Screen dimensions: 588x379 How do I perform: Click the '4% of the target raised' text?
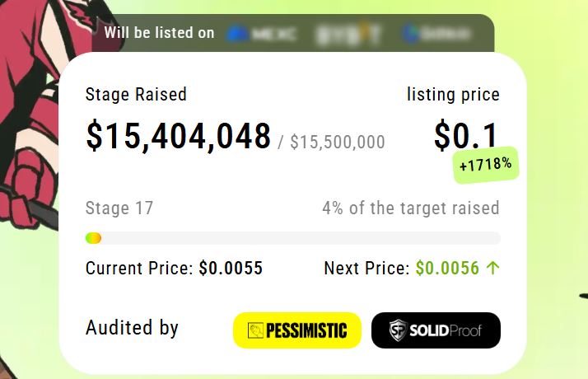[410, 208]
